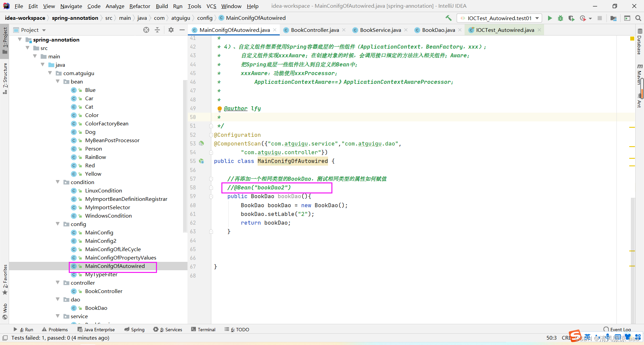This screenshot has height=345, width=644.
Task: Collapse the config package folder
Action: pos(58,224)
